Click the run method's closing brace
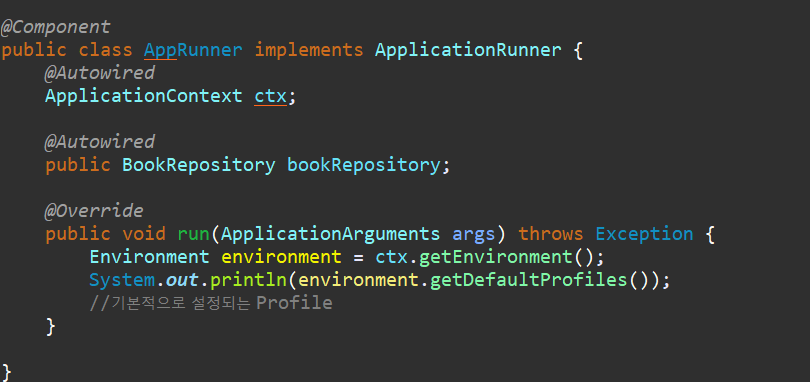The height and width of the screenshot is (382, 810). [x=50, y=326]
